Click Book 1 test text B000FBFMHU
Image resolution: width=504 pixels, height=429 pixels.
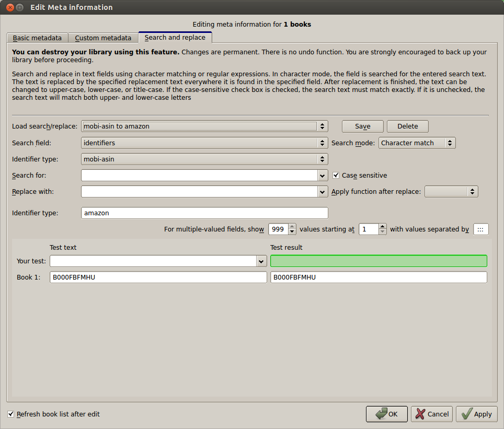[x=158, y=277]
